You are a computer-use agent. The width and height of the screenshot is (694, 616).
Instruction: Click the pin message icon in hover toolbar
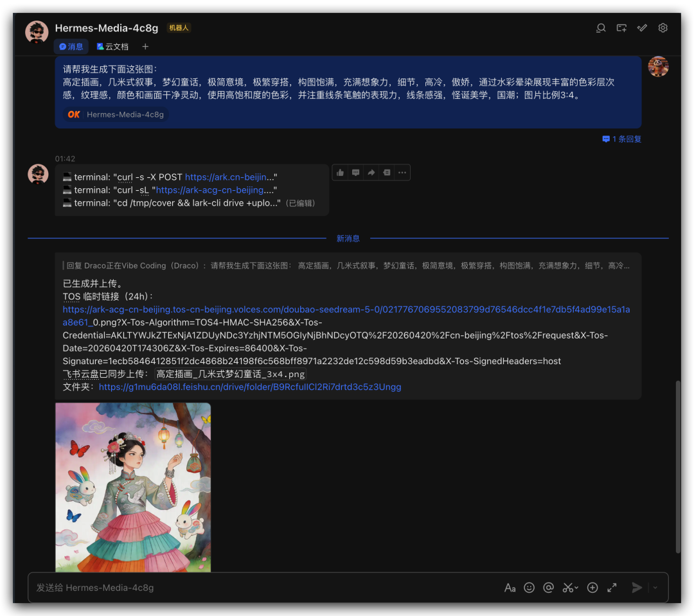387,173
